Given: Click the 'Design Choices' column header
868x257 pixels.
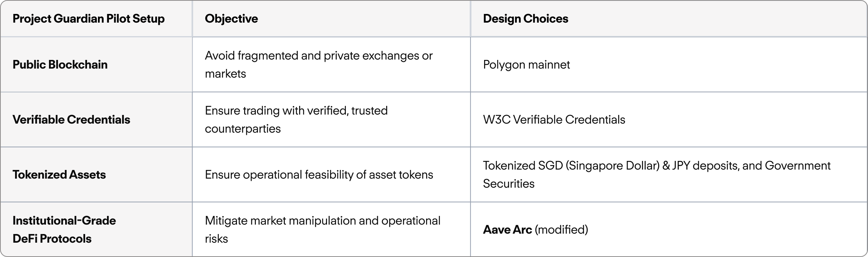Looking at the screenshot, I should (x=526, y=19).
